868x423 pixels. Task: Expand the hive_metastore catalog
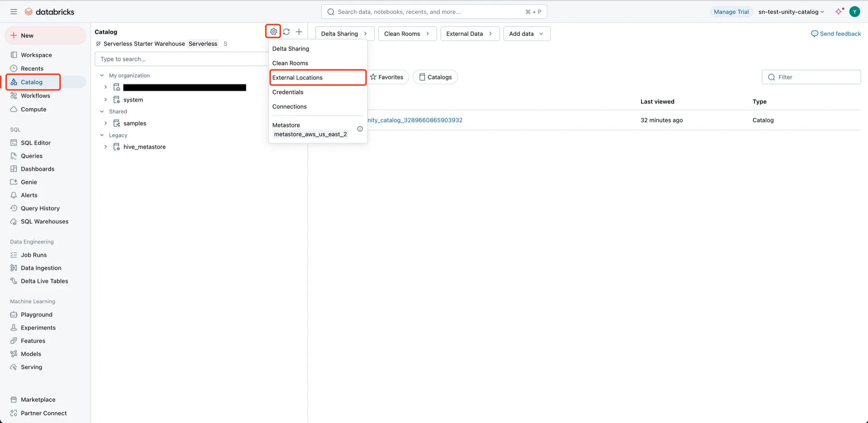(x=105, y=147)
